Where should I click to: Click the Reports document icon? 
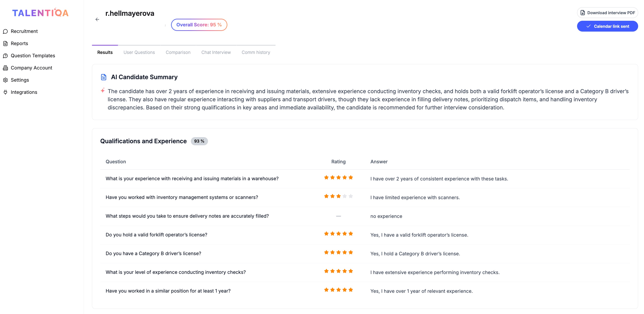point(5,44)
